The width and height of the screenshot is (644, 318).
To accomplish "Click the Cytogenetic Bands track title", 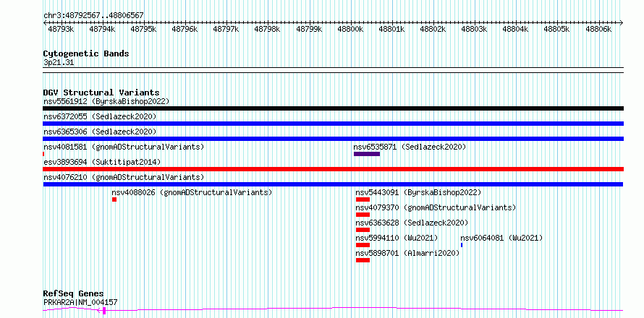I will tap(86, 53).
